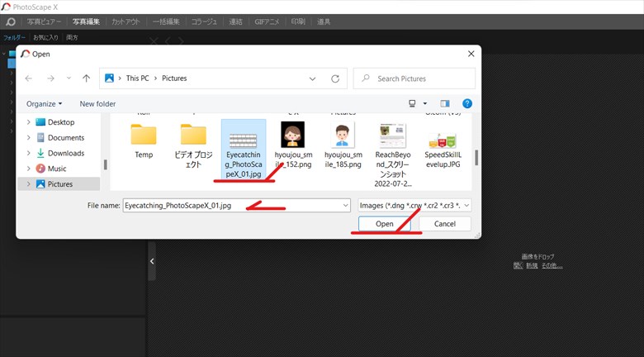644x357 pixels.
Task: Select the ReachBeyond screenshot file
Action: click(393, 155)
